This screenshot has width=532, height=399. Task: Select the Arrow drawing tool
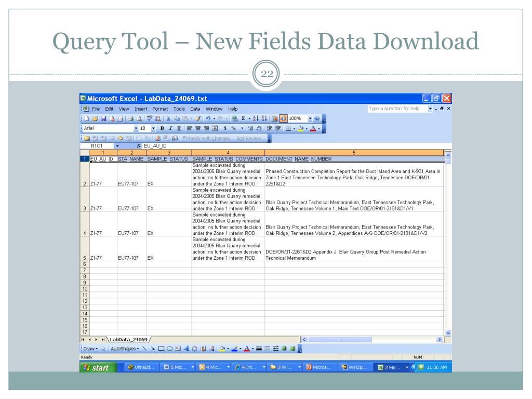tap(153, 349)
